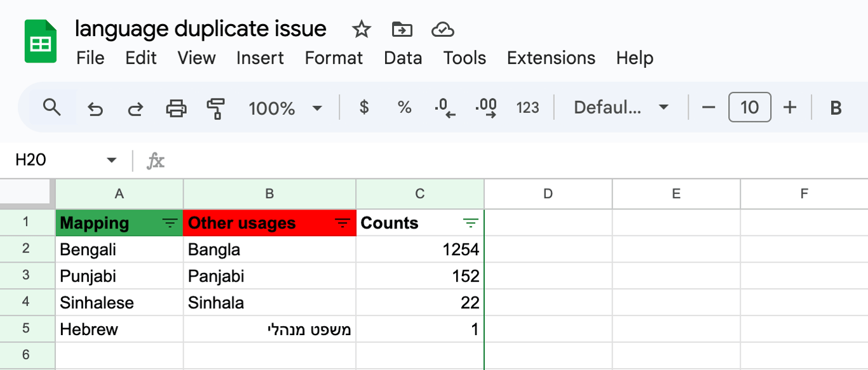Select column E header
Viewport: 868px width, 370px height.
point(676,194)
